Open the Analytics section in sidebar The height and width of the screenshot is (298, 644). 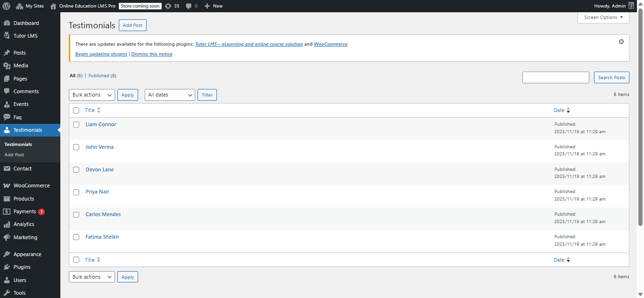[24, 225]
